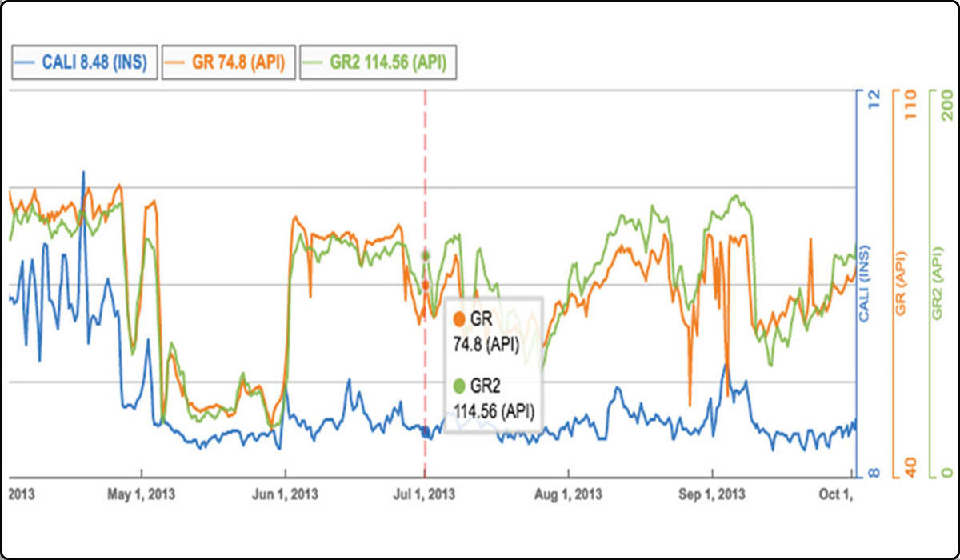Screen dimensions: 960x560
Task: Toggle the GR2 114.56 (API) legend entry
Action: click(x=378, y=64)
